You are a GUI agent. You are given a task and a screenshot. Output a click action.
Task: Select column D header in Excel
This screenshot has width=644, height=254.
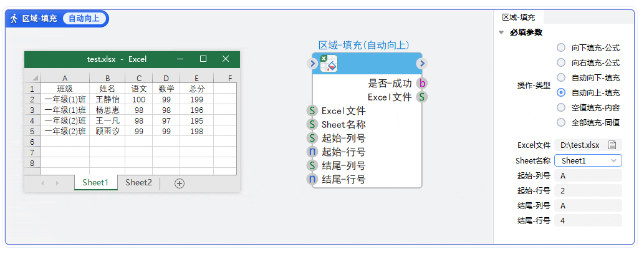click(166, 78)
